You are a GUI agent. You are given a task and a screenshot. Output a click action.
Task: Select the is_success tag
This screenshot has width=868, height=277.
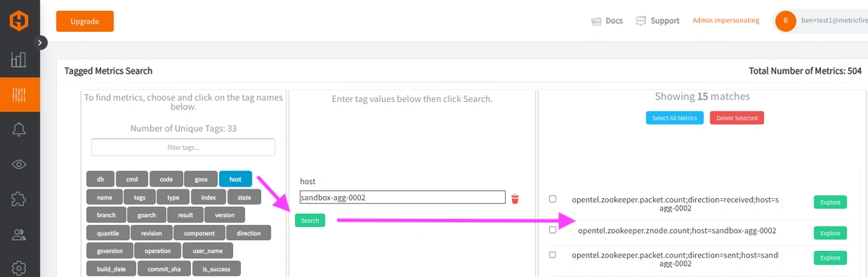pos(217,269)
